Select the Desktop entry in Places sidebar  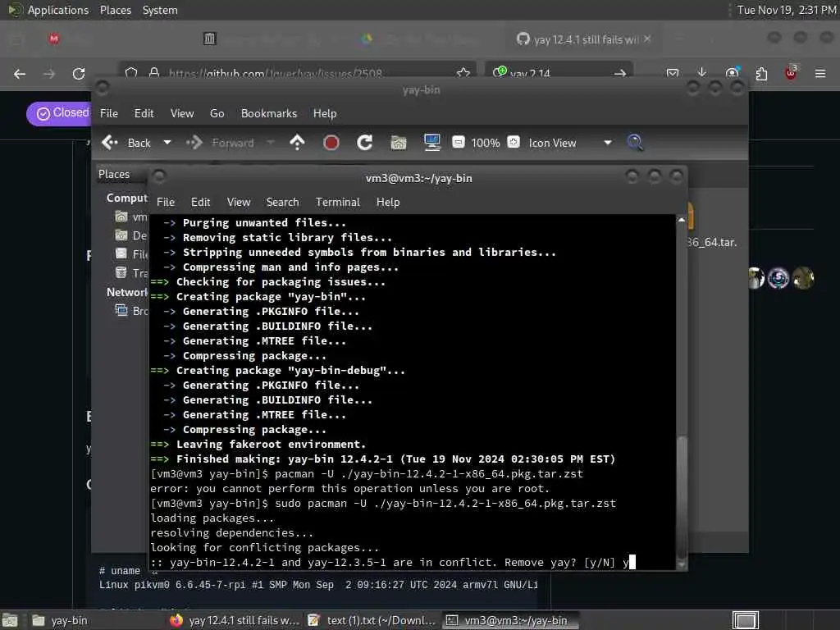pos(132,235)
